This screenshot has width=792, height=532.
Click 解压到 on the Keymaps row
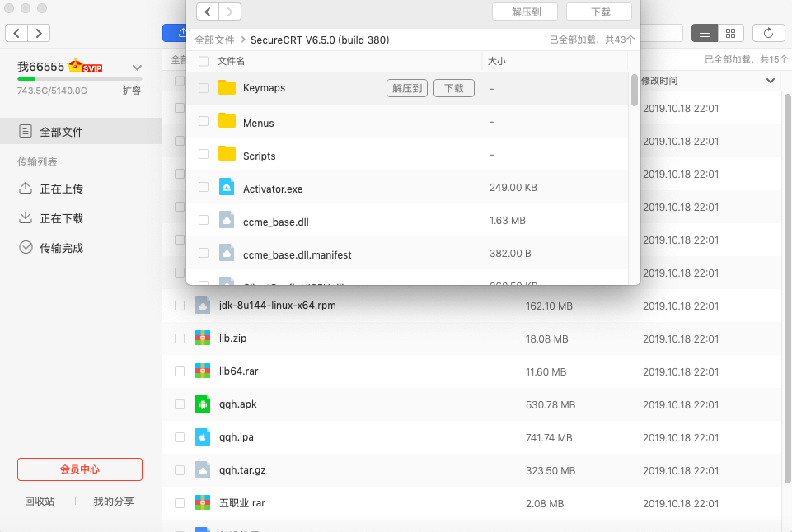[407, 88]
